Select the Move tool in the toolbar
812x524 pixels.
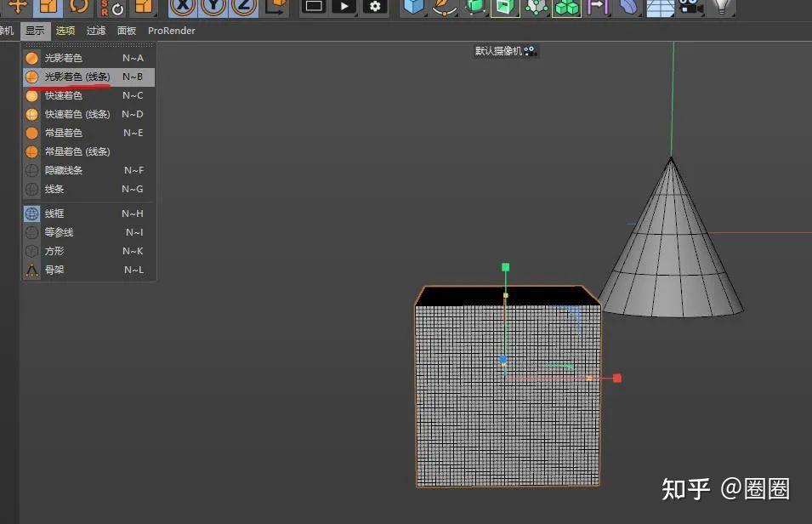click(17, 8)
